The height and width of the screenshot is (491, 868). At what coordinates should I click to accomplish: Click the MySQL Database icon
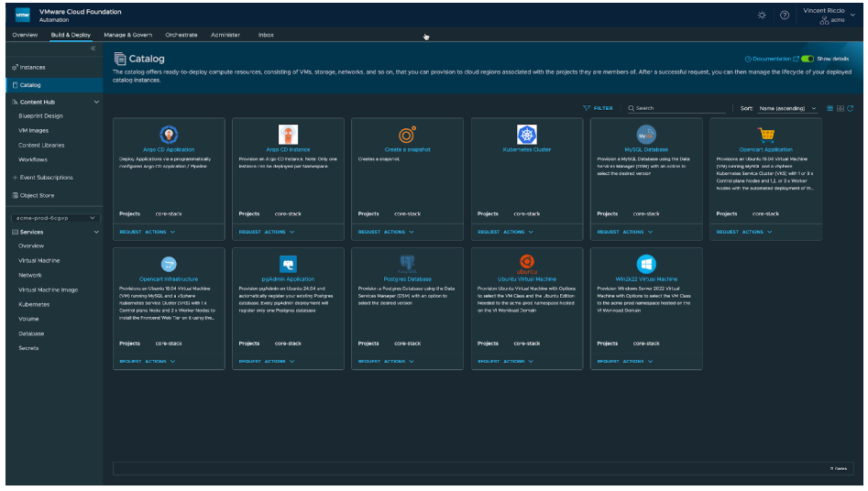pos(646,135)
